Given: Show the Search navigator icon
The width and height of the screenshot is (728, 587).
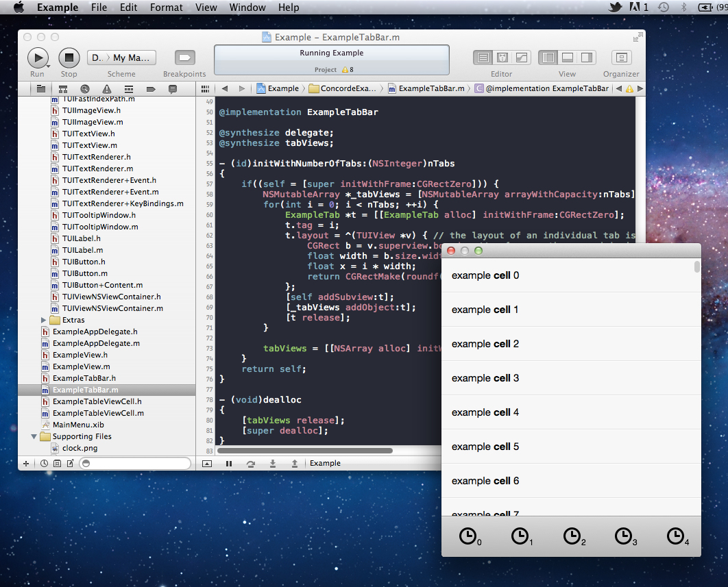Looking at the screenshot, I should [x=84, y=88].
